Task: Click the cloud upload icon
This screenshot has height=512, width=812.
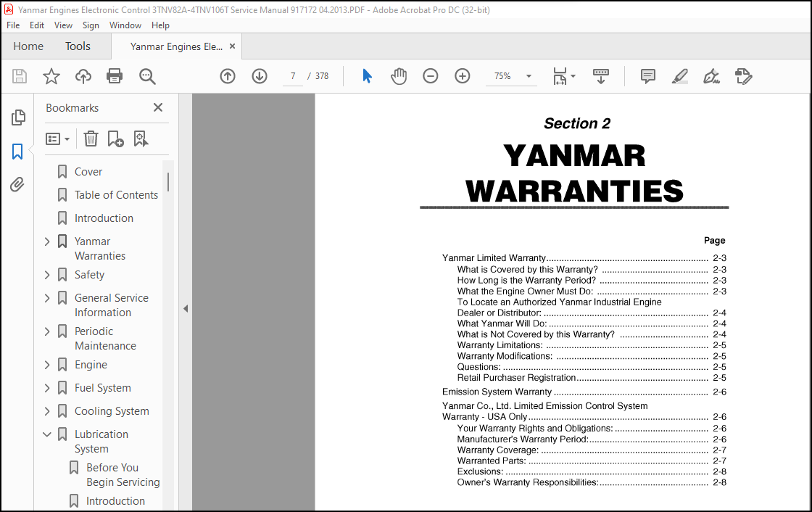Action: click(x=83, y=76)
